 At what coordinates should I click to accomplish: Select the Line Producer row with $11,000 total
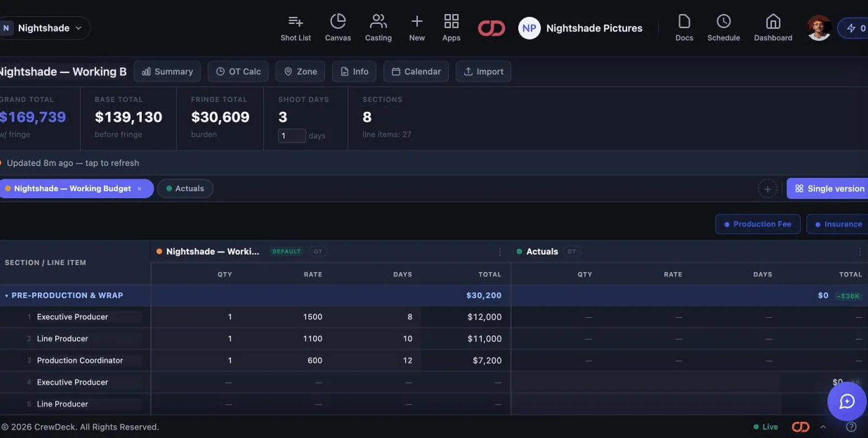coord(63,339)
